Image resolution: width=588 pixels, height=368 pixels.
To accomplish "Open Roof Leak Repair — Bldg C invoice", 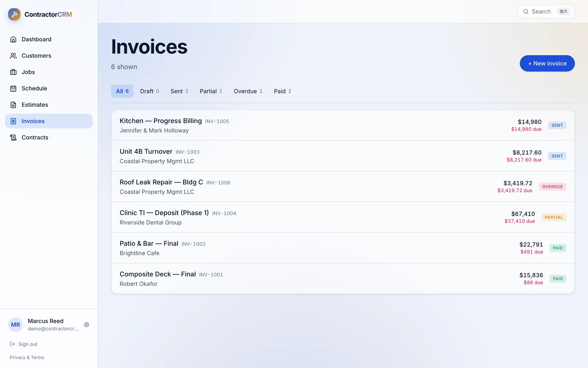I will 343,187.
